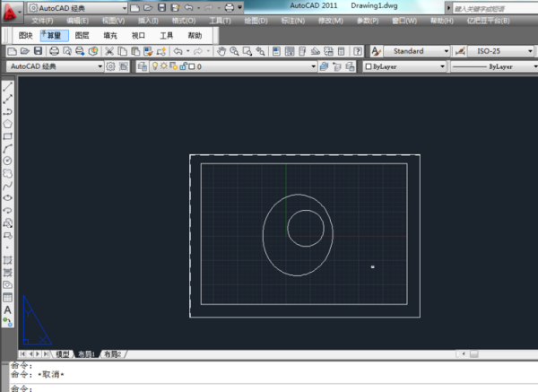
Task: Select the Table tool in draw toolbar
Action: click(x=7, y=297)
